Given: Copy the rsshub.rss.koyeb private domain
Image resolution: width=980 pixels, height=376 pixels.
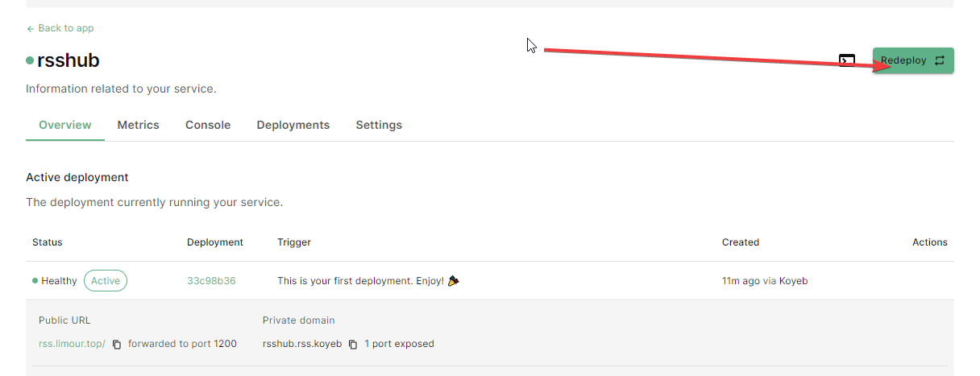Looking at the screenshot, I should pos(353,345).
